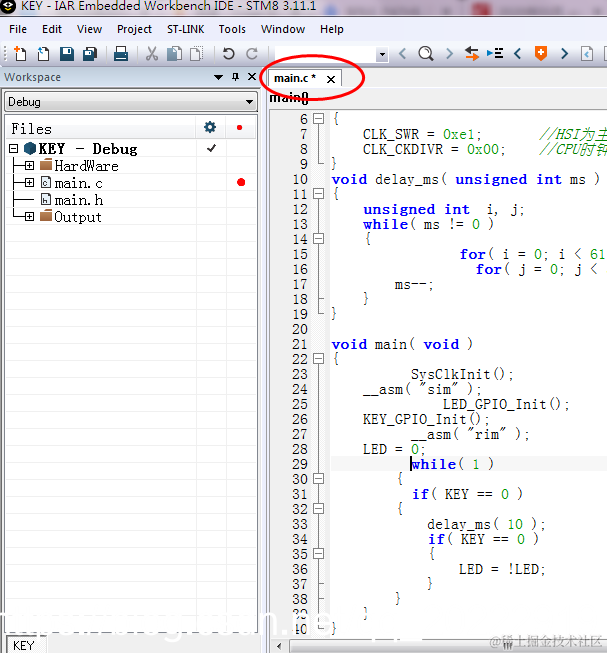Screen dimensions: 607x653
Task: Copy selection using the Copy icon
Action: click(x=174, y=54)
